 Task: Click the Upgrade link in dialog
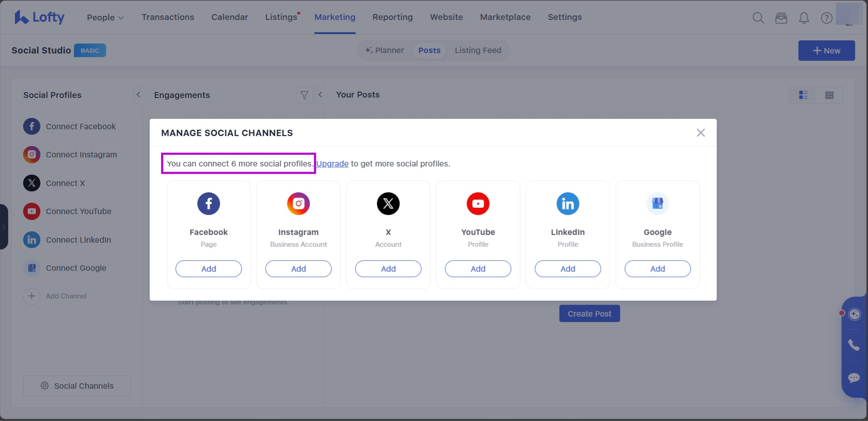(x=332, y=164)
